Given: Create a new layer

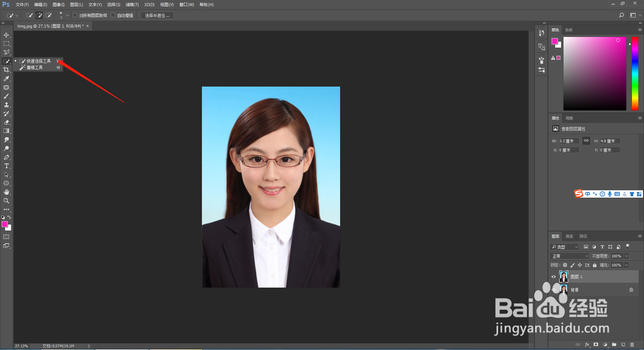Looking at the screenshot, I should (623, 345).
